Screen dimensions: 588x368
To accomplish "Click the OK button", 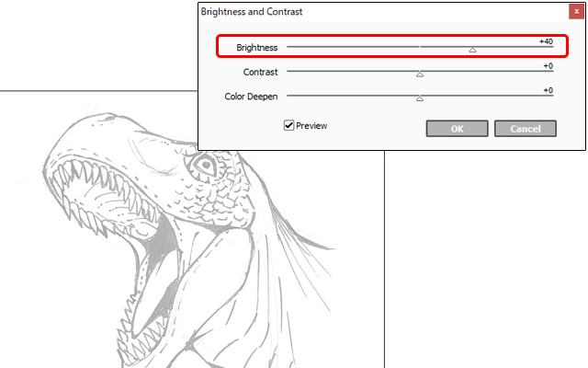I will click(x=457, y=129).
